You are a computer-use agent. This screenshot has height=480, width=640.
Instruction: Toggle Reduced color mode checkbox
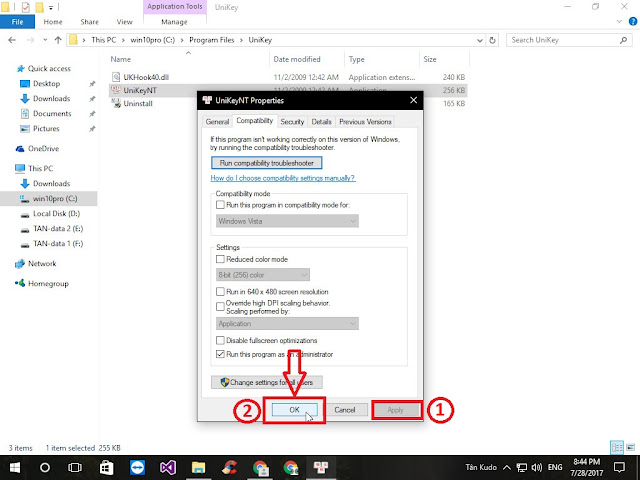220,259
